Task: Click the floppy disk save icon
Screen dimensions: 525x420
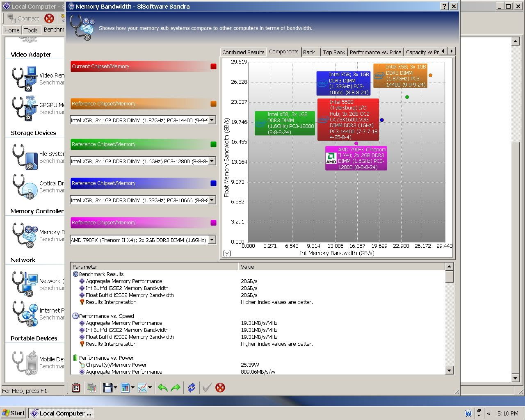Action: (x=107, y=388)
